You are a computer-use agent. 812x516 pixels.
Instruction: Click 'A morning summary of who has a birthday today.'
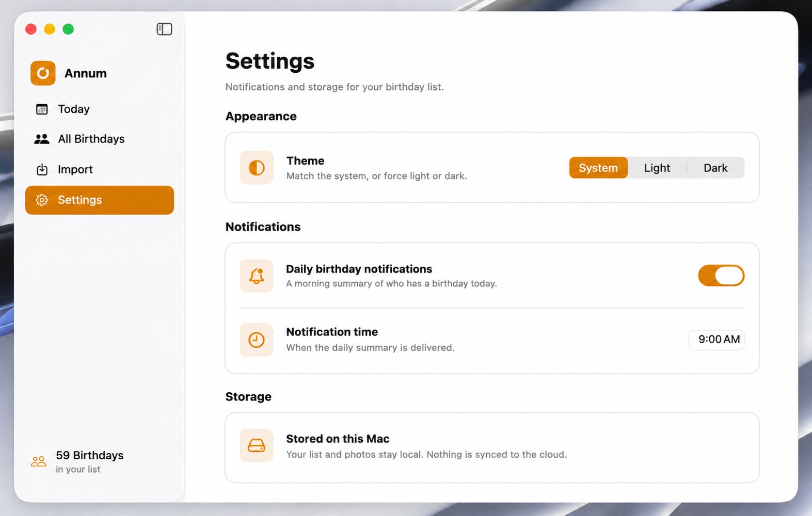pos(392,283)
